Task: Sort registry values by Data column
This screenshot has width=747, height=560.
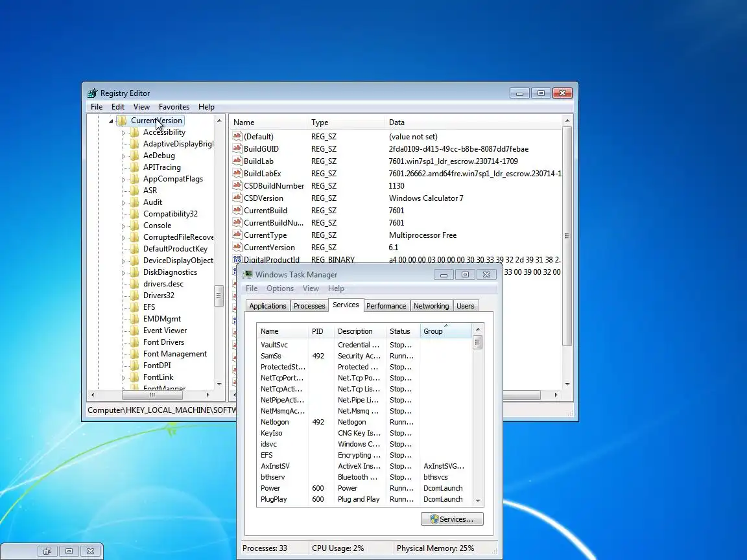Action: click(473, 122)
